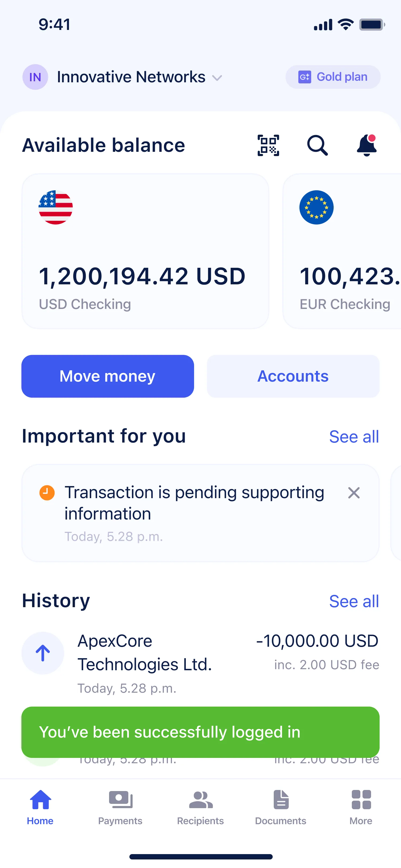The image size is (401, 868).
Task: Select the US flag currency icon
Action: click(56, 207)
